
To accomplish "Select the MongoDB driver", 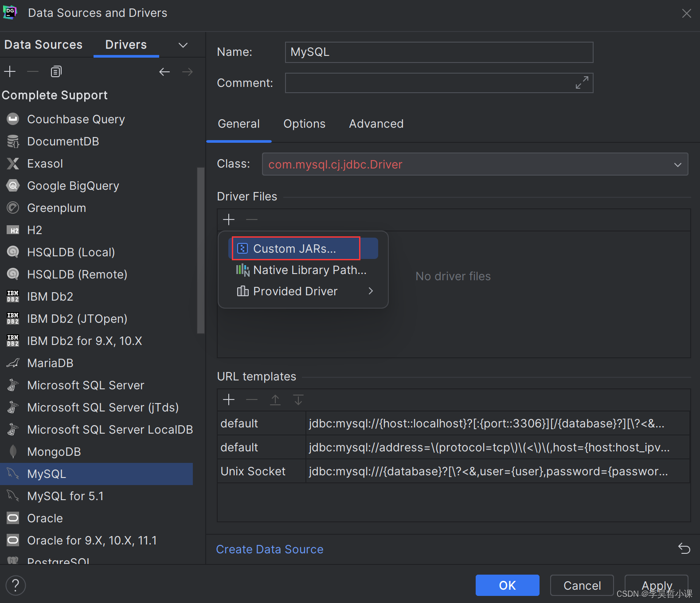I will pyautogui.click(x=96, y=452).
